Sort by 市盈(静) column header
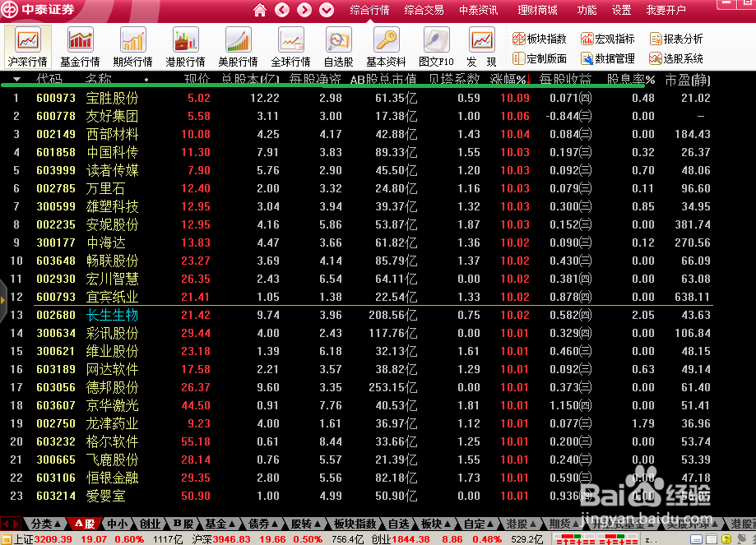 (688, 80)
